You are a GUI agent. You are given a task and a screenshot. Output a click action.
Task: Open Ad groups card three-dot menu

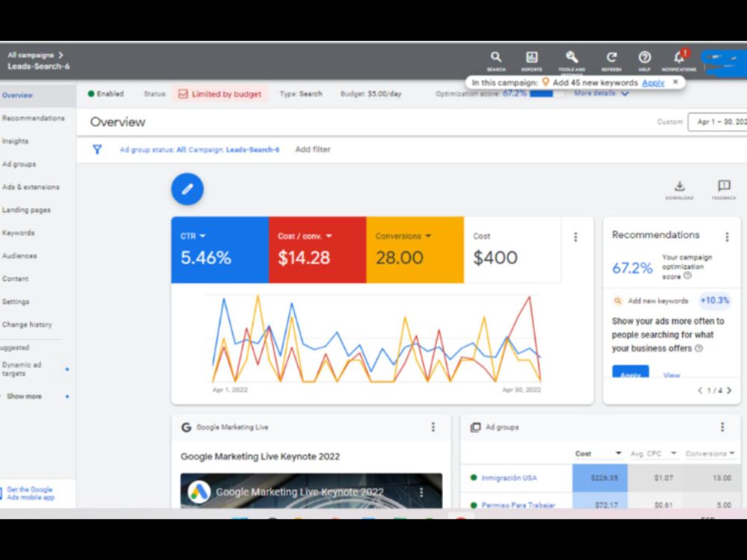(x=722, y=426)
